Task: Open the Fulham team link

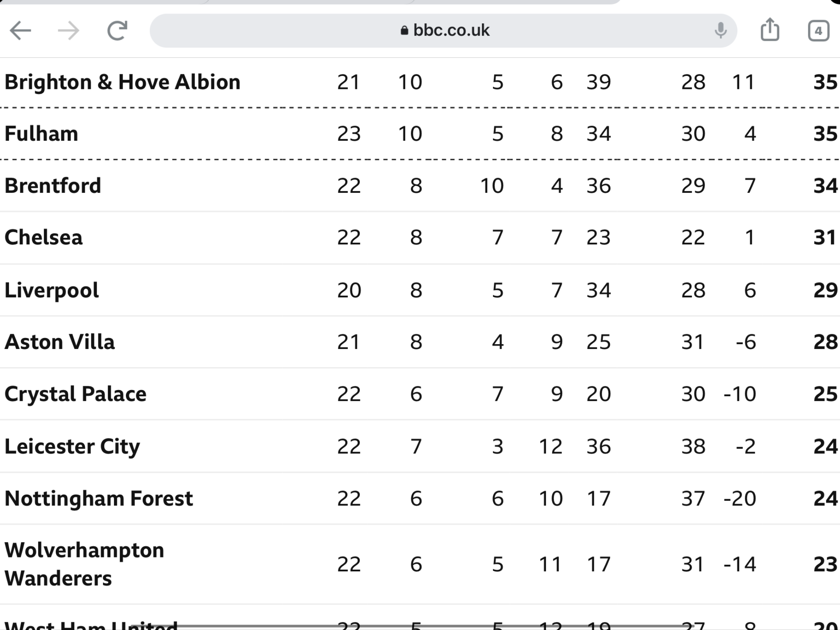Action: coord(41,134)
